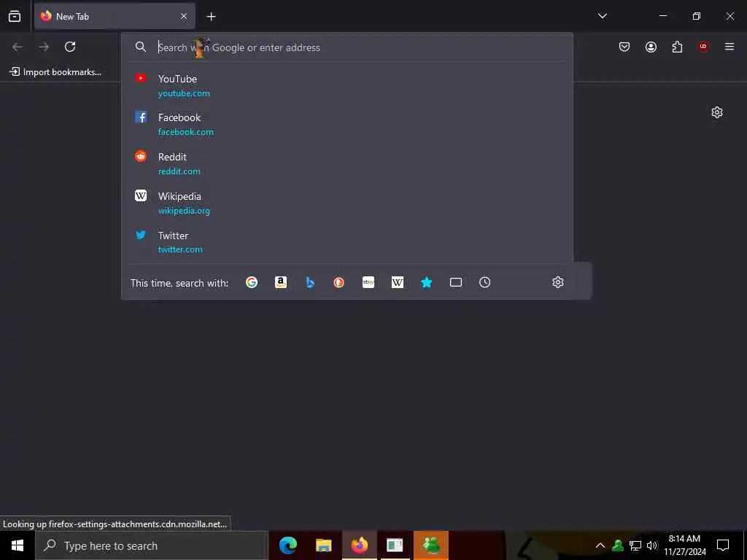Search bookmarks using the star icon

(426, 282)
